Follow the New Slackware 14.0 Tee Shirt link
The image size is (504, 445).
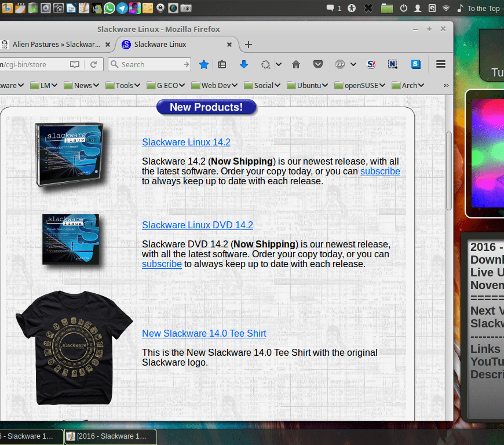coord(204,333)
